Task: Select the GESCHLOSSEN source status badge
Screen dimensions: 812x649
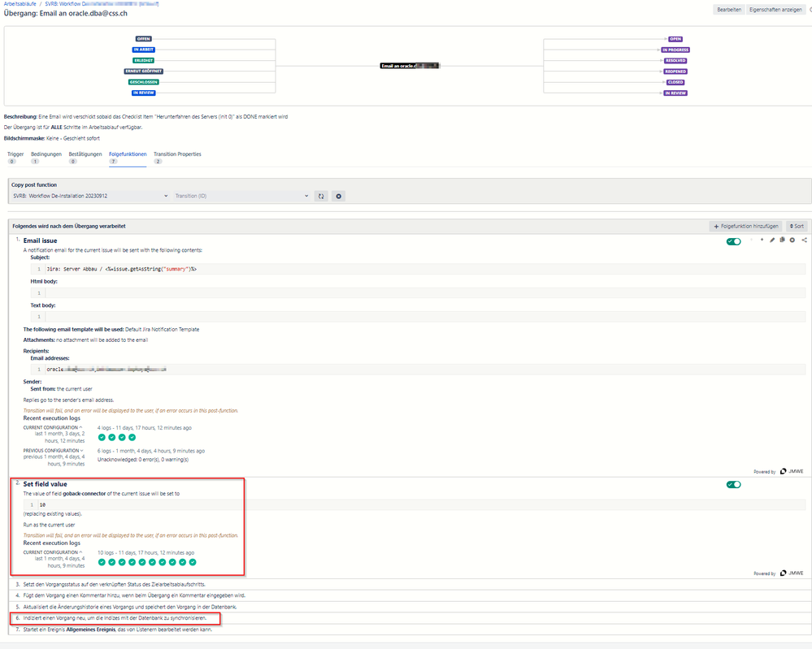Action: click(x=143, y=82)
